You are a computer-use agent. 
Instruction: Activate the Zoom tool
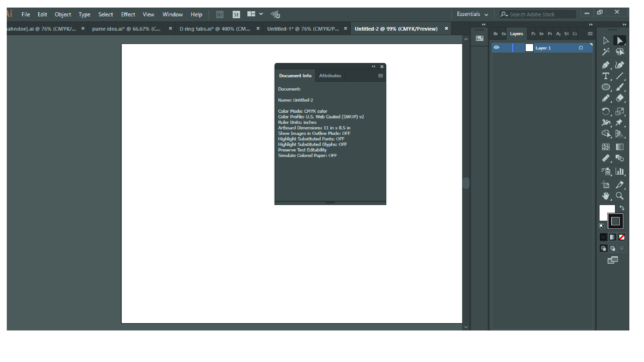[x=620, y=196]
